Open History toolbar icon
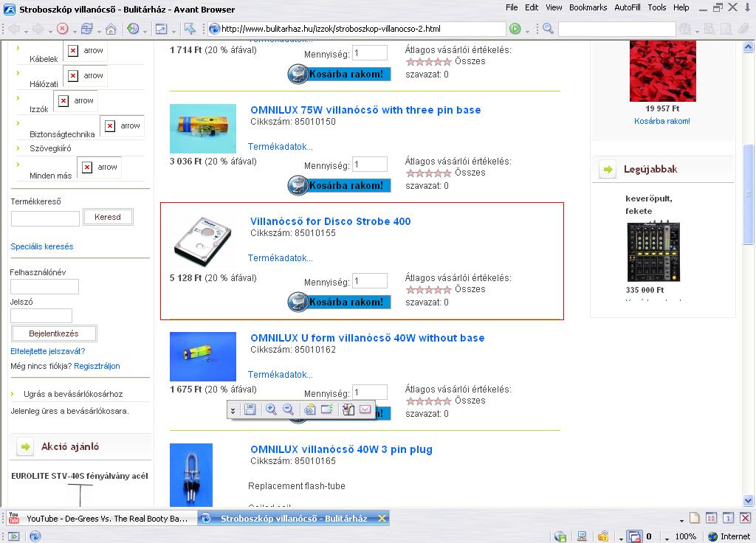The height and width of the screenshot is (543, 756). coord(133,29)
